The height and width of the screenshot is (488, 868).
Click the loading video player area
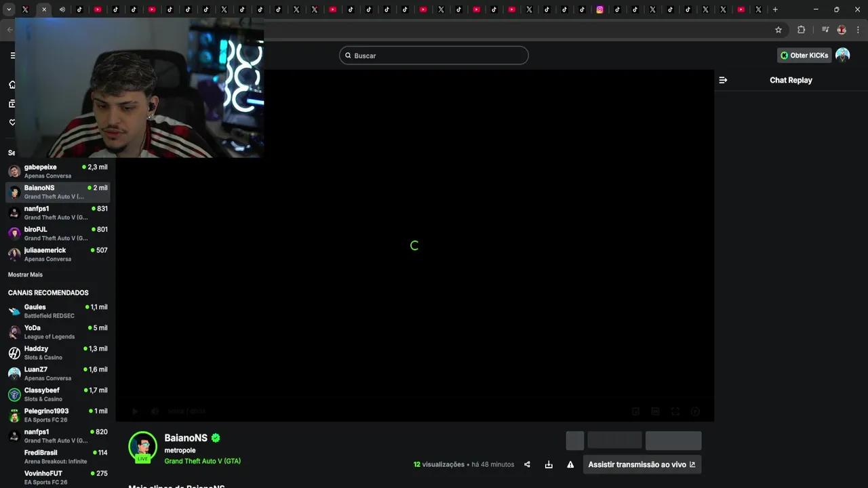(x=414, y=245)
